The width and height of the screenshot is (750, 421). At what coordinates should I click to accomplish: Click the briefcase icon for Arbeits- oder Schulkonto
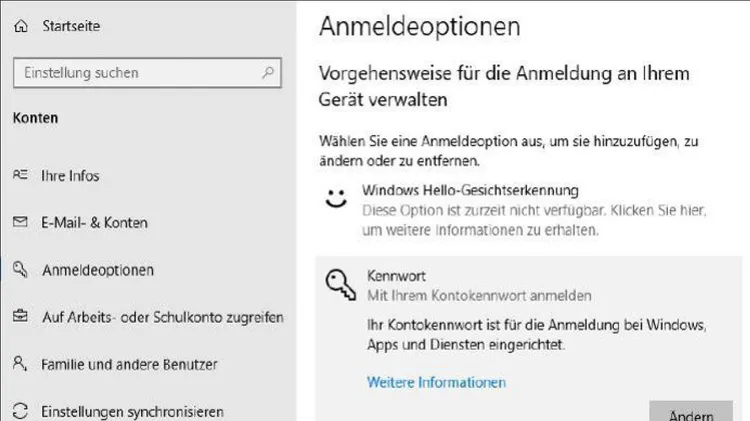click(x=20, y=316)
